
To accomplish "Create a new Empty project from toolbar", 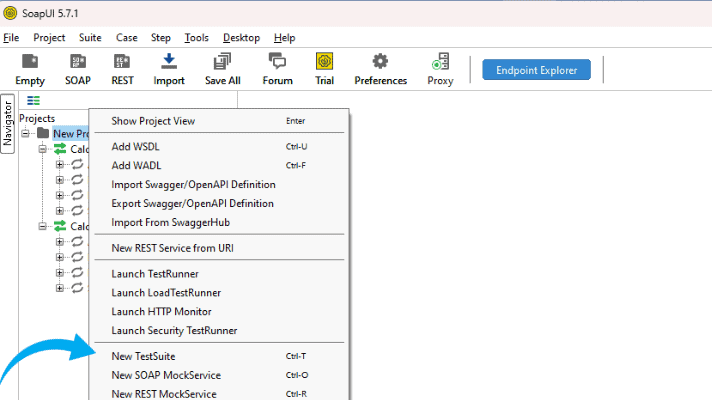I will coord(30,69).
